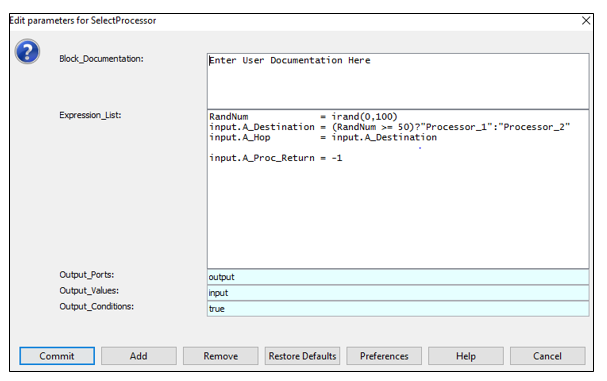The width and height of the screenshot is (607, 381).
Task: Click Restore Defaults button
Action: click(x=302, y=356)
